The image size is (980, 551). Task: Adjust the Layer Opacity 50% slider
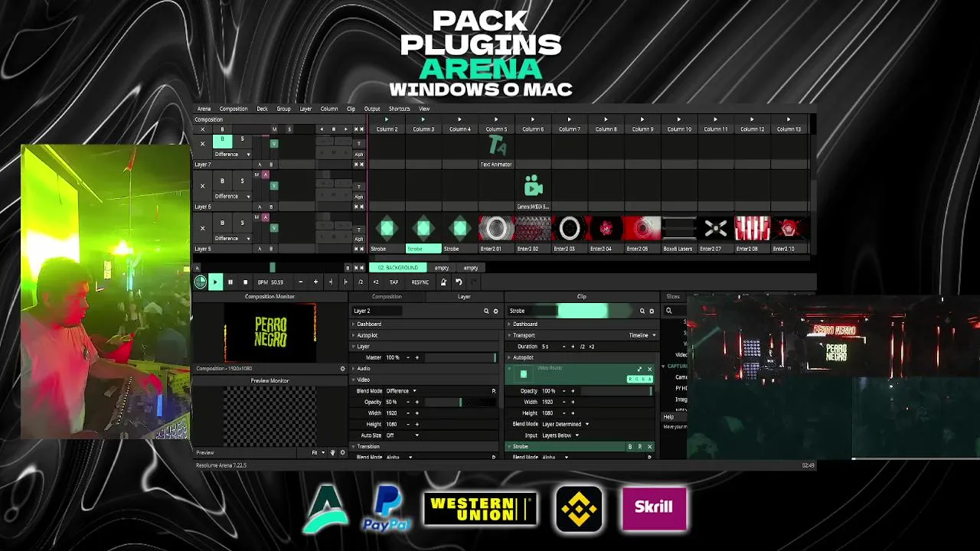(x=460, y=402)
